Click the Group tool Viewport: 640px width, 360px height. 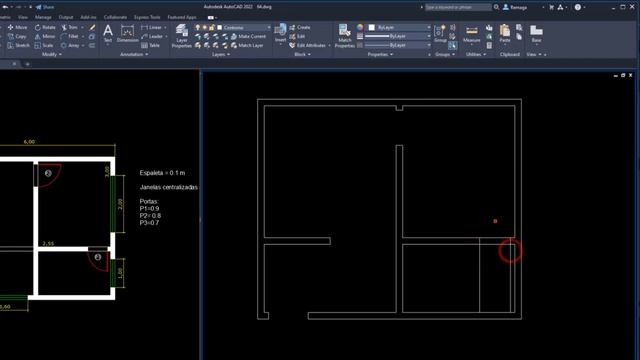tap(440, 33)
